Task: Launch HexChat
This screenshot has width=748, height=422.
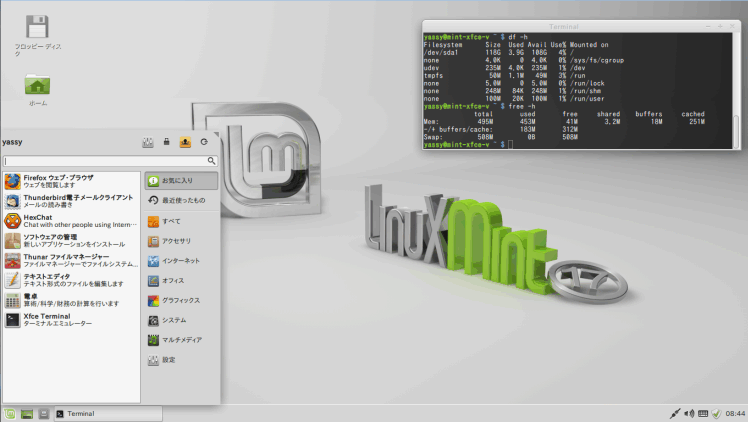Action: pyautogui.click(x=72, y=221)
